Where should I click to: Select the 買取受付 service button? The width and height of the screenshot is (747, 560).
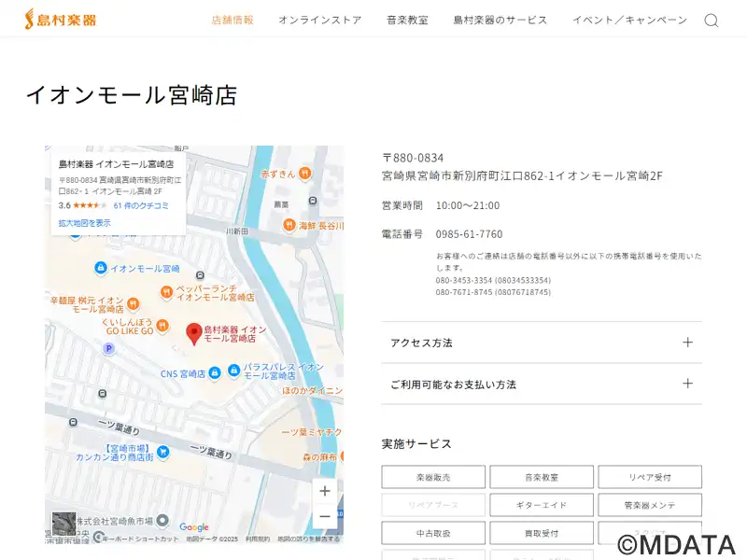tap(542, 533)
